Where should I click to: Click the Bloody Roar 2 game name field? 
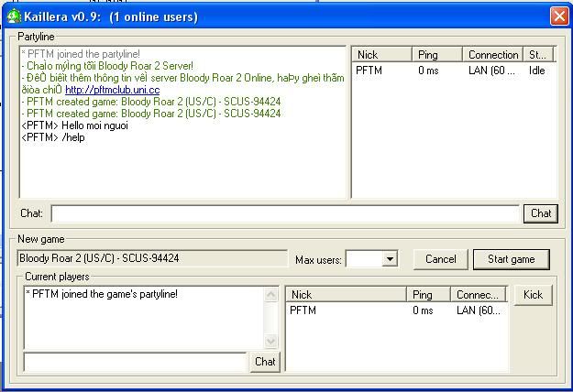click(x=152, y=258)
